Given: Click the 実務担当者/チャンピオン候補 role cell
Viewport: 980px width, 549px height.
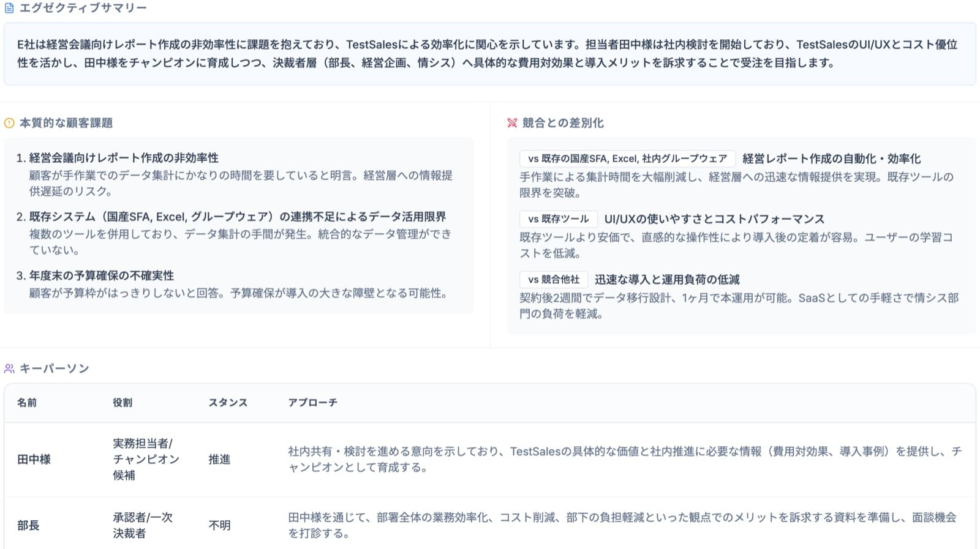Looking at the screenshot, I should point(146,460).
